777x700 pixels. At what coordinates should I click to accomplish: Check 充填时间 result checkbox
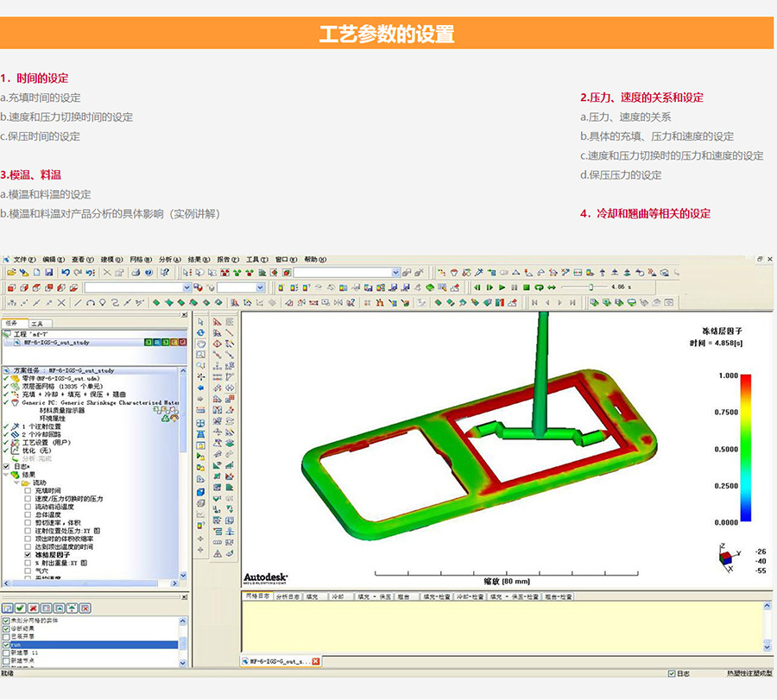[28, 490]
